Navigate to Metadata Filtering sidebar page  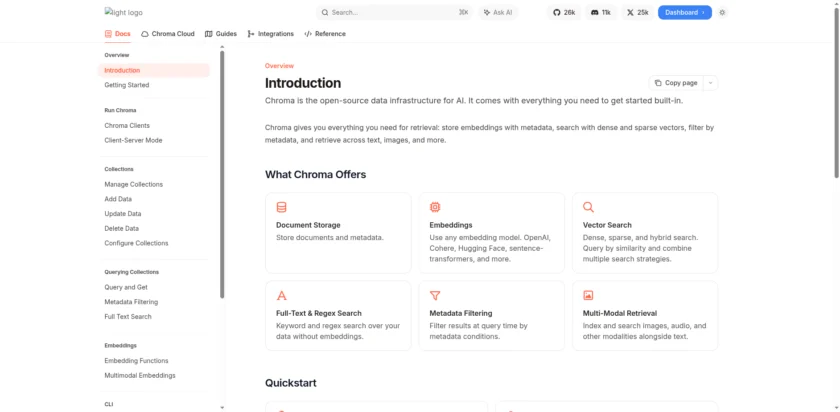click(x=131, y=302)
